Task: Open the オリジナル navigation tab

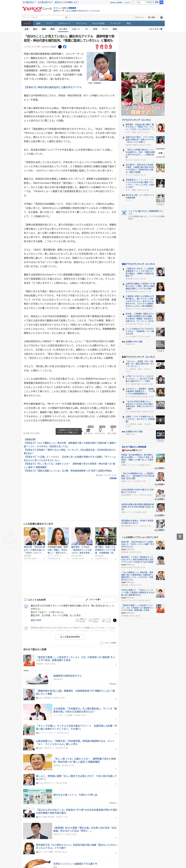Action: 81,24
